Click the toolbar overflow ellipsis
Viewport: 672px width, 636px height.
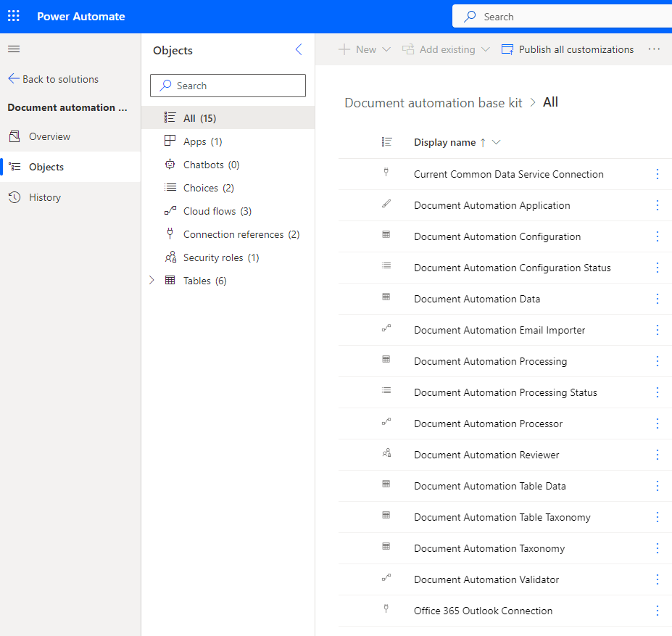654,49
